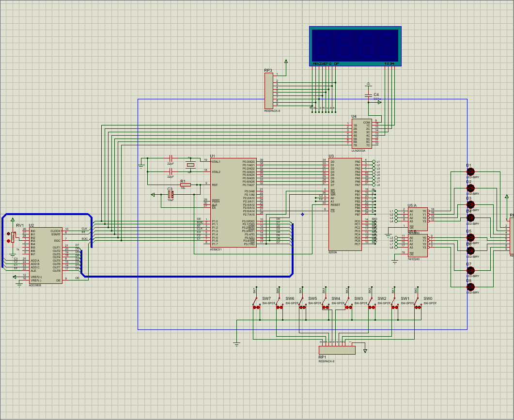Select resistor pack RP1
The height and width of the screenshot is (420, 514).
tap(337, 350)
